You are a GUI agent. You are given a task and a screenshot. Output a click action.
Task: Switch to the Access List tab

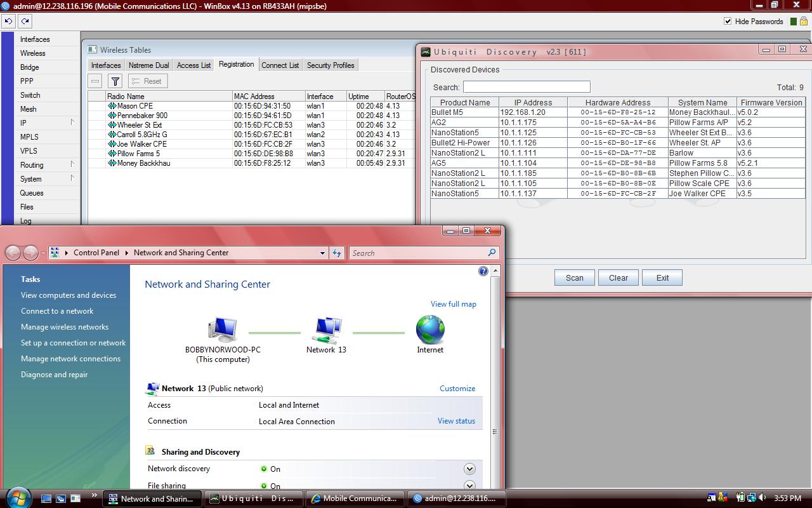(193, 65)
